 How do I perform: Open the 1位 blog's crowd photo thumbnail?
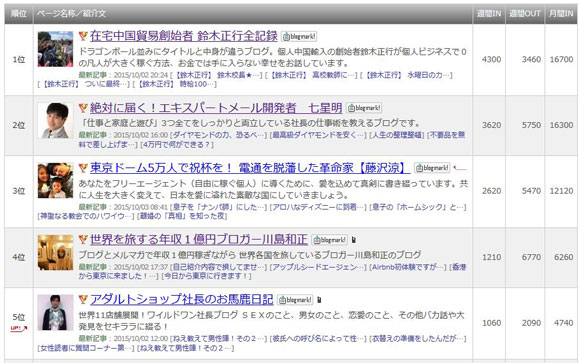coord(55,49)
